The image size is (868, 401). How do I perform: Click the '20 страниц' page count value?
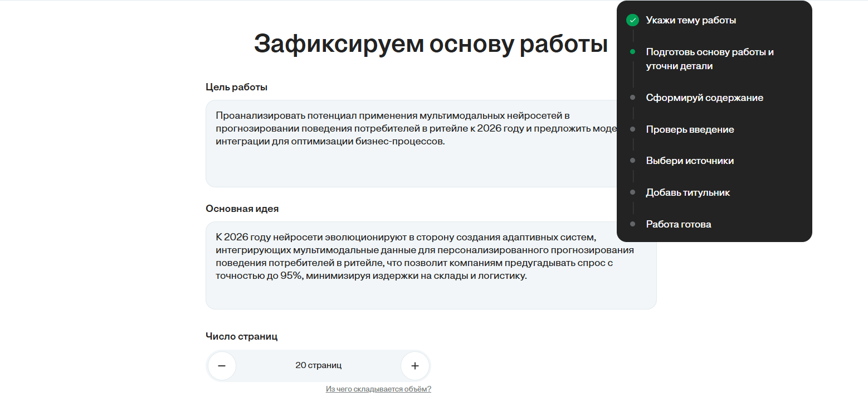[318, 366]
